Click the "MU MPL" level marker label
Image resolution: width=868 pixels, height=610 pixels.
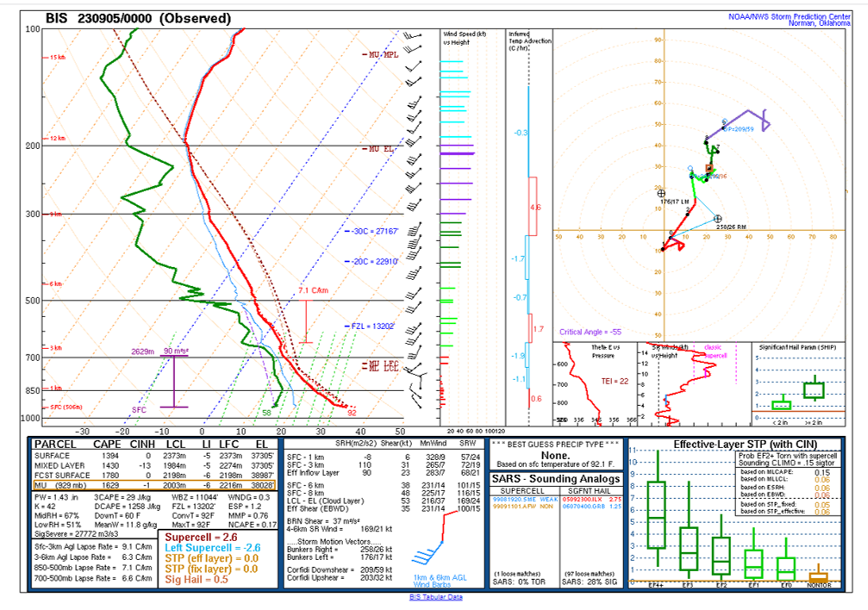coord(383,55)
